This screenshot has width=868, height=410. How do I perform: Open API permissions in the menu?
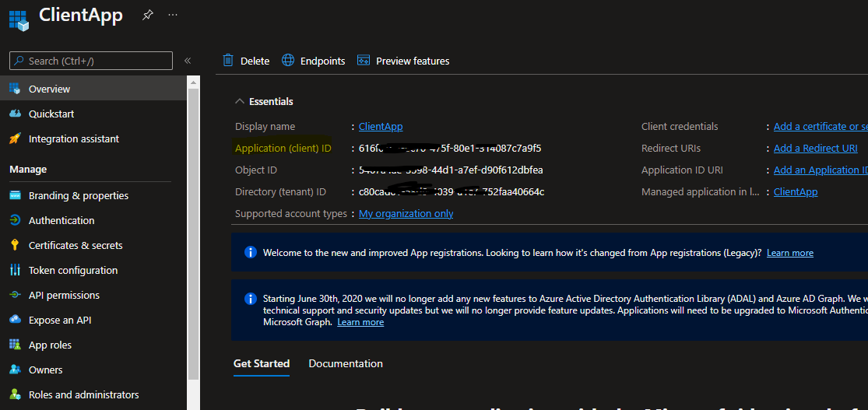tap(64, 295)
